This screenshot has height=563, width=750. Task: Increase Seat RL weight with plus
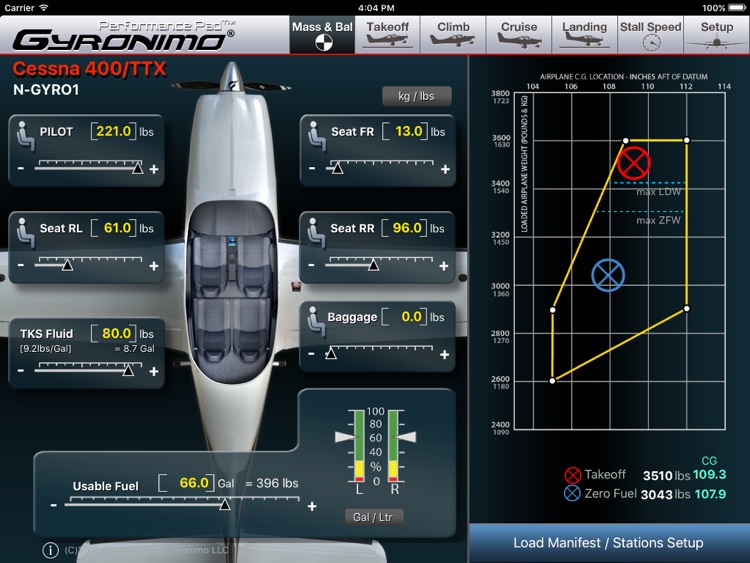(154, 265)
